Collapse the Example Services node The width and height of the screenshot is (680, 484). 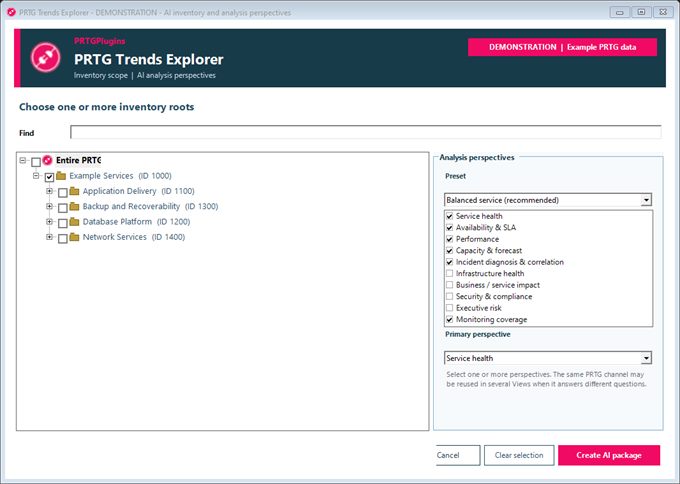(x=36, y=176)
